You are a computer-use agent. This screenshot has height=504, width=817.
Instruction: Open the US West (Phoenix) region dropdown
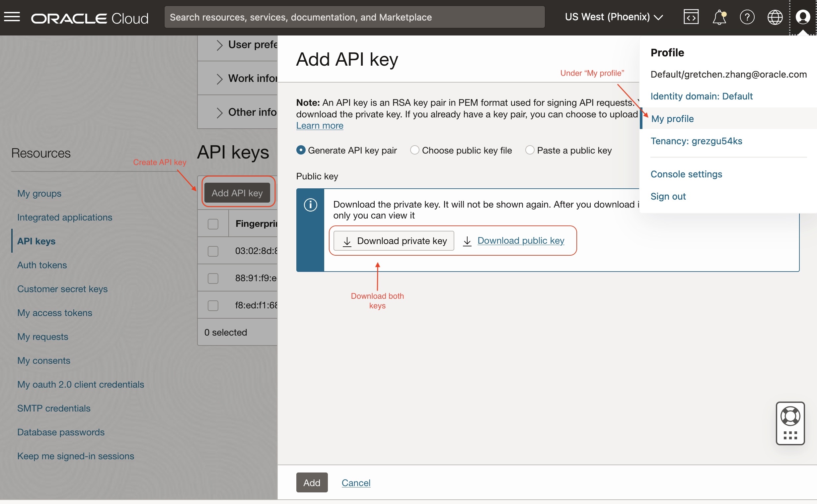point(614,17)
